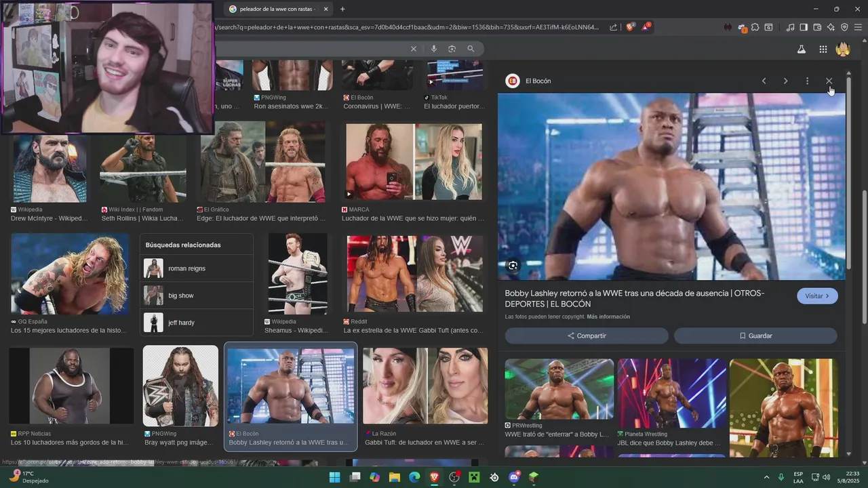Select the 'peleador de la wwe con rastas' tab
This screenshot has width=868, height=488.
pyautogui.click(x=278, y=9)
